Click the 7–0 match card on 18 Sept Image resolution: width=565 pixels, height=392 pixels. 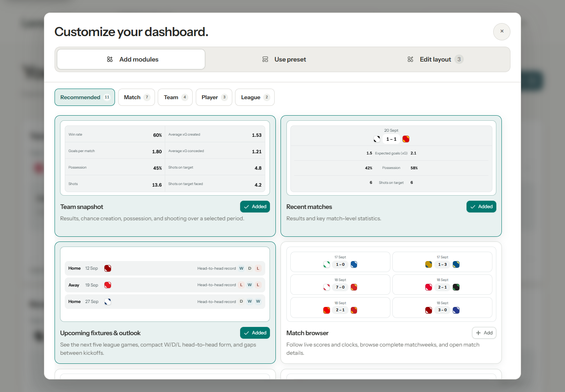tap(340, 285)
